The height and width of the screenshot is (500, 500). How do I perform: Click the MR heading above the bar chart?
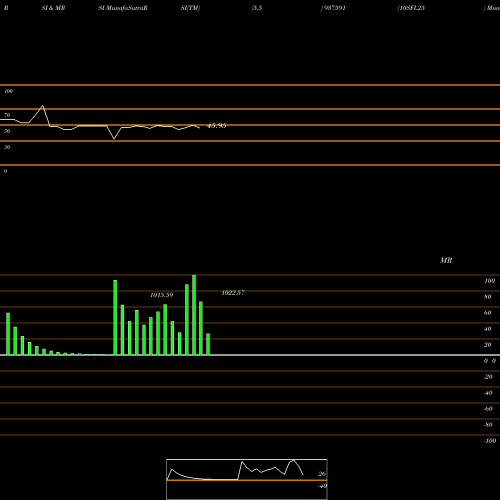(x=446, y=260)
